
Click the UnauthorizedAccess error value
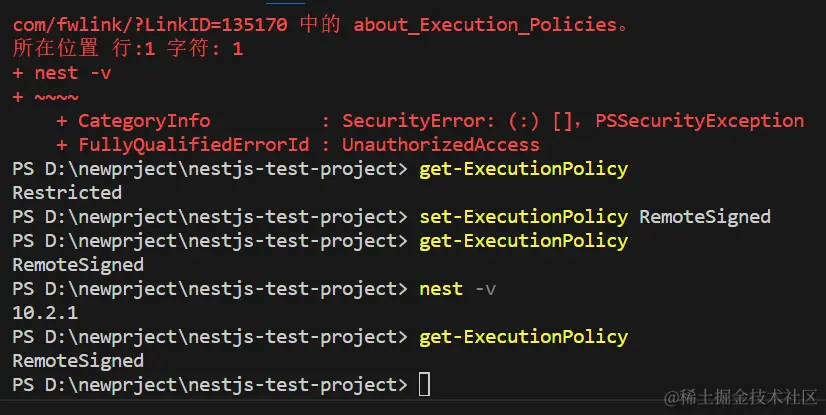point(441,145)
